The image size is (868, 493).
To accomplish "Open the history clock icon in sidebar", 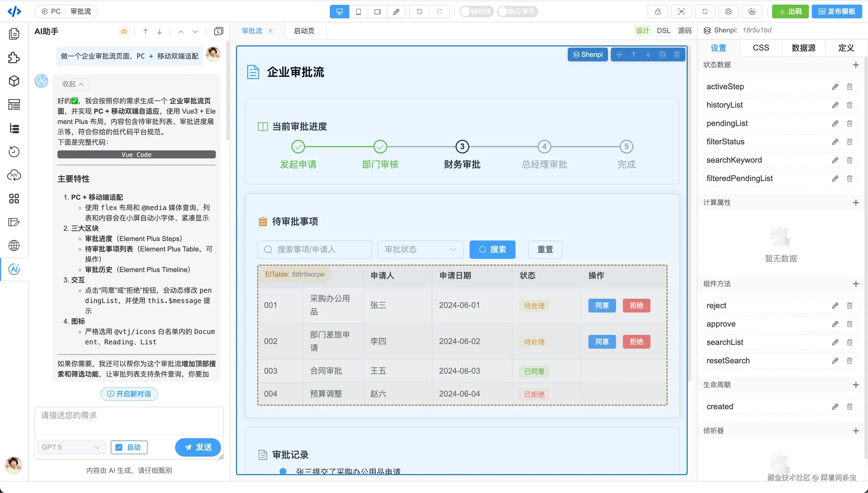I will pos(14,152).
